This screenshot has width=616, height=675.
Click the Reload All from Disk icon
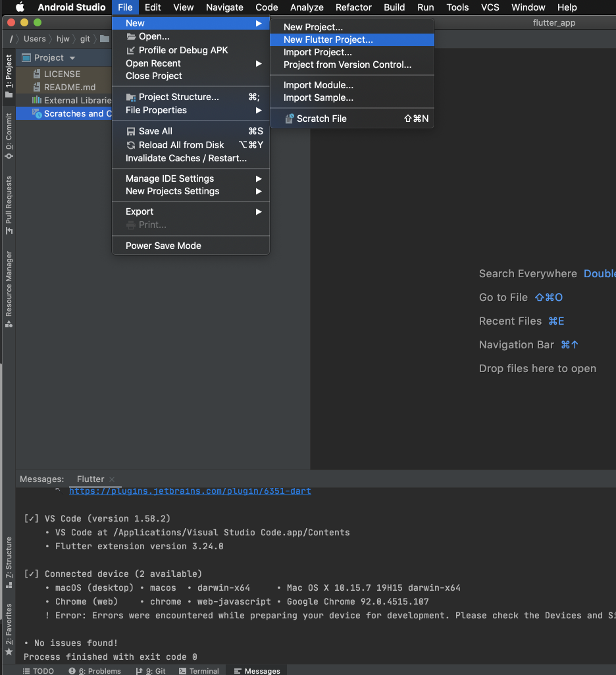(131, 145)
